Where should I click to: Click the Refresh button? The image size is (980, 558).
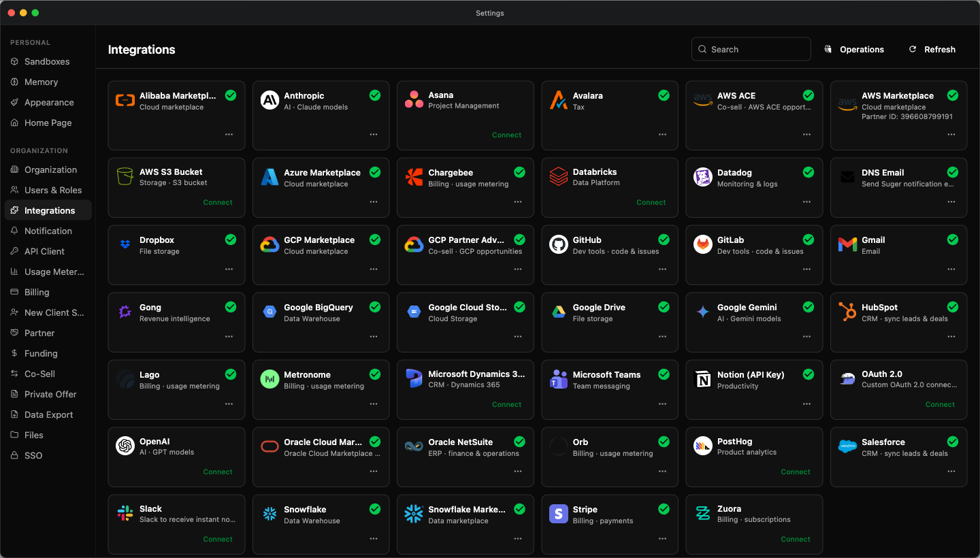[x=932, y=49]
